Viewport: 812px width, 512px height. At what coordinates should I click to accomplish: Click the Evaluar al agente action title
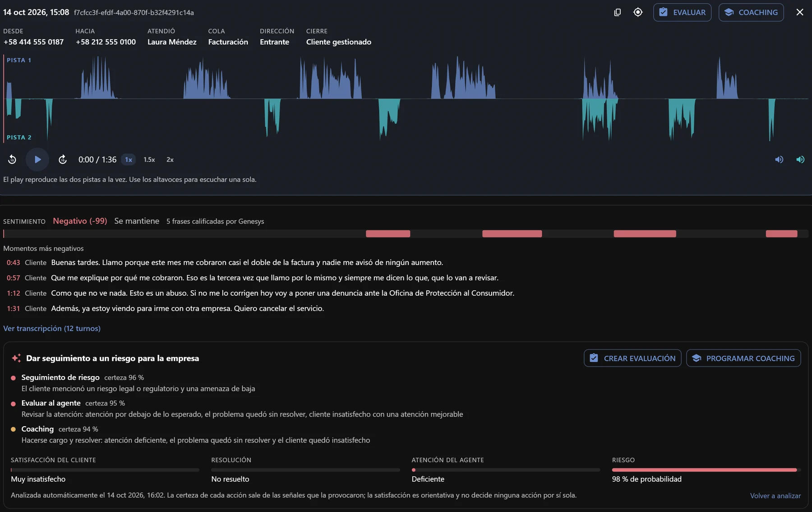(x=51, y=403)
